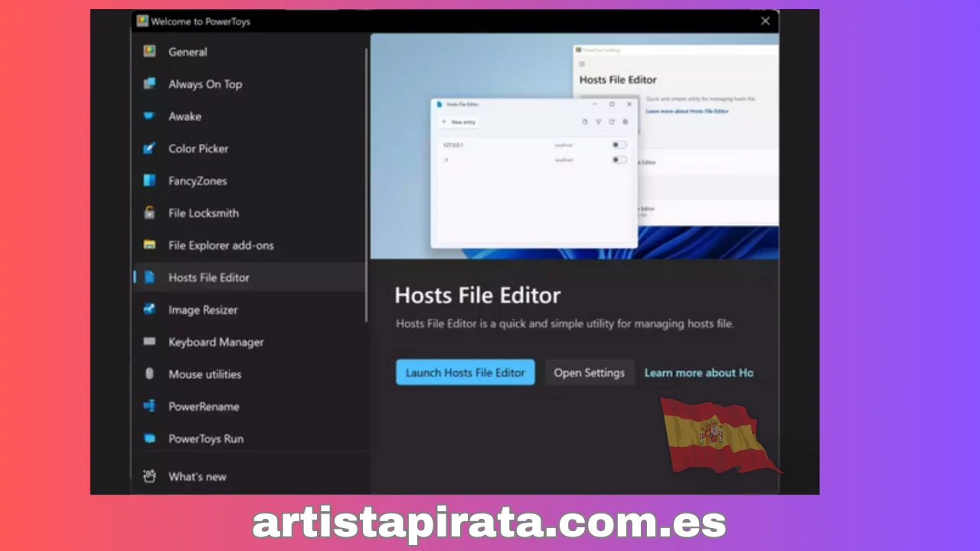Follow the Learn more about Hosts link
This screenshot has height=551, width=980.
coord(699,373)
